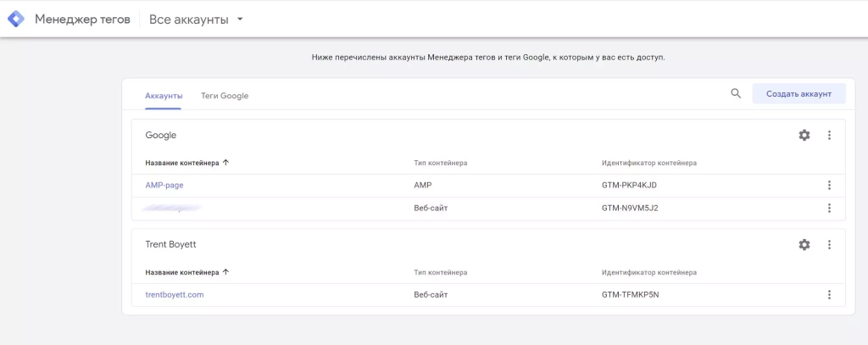Image resolution: width=868 pixels, height=345 pixels.
Task: Click Идентификатор контейнера header under Trent Boyett
Action: 649,273
